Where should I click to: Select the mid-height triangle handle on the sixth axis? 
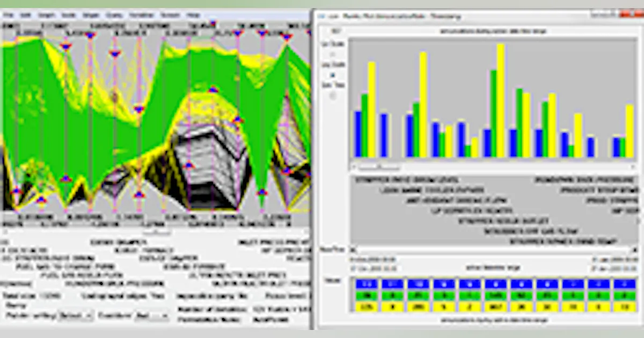pos(139,109)
